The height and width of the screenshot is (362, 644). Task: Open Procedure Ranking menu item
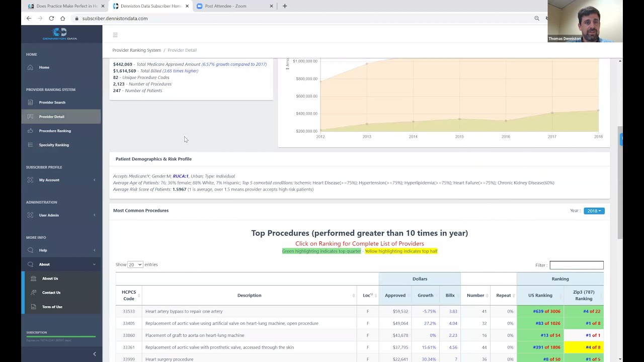55,131
